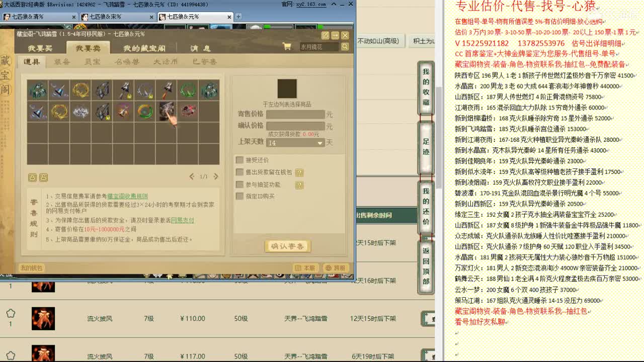Select the green wreath item in inventory grid
The image size is (644, 362).
[188, 90]
